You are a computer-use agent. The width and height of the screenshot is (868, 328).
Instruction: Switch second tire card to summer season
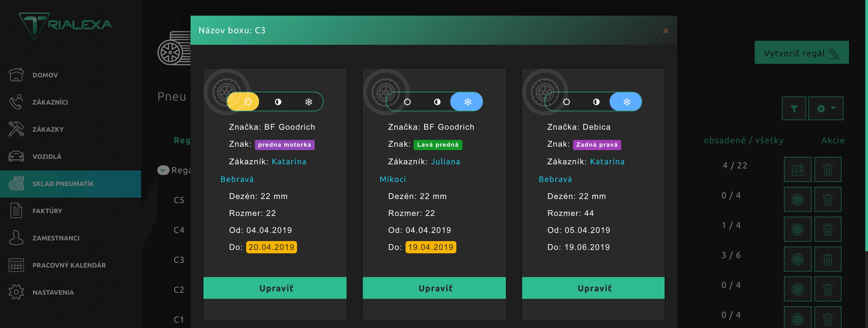[x=407, y=102]
